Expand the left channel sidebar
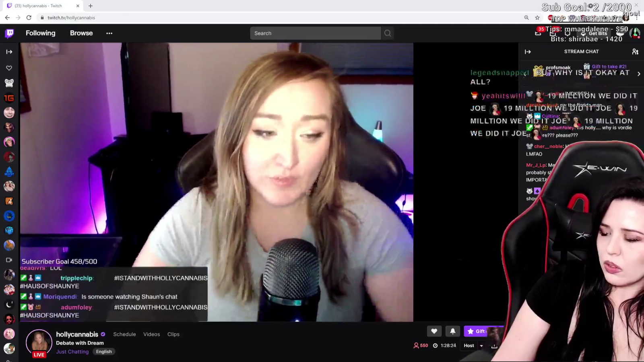This screenshot has width=644, height=362. (9, 52)
